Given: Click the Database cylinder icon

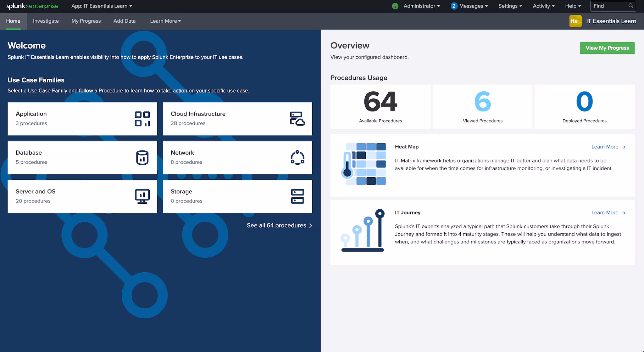Looking at the screenshot, I should [x=142, y=157].
